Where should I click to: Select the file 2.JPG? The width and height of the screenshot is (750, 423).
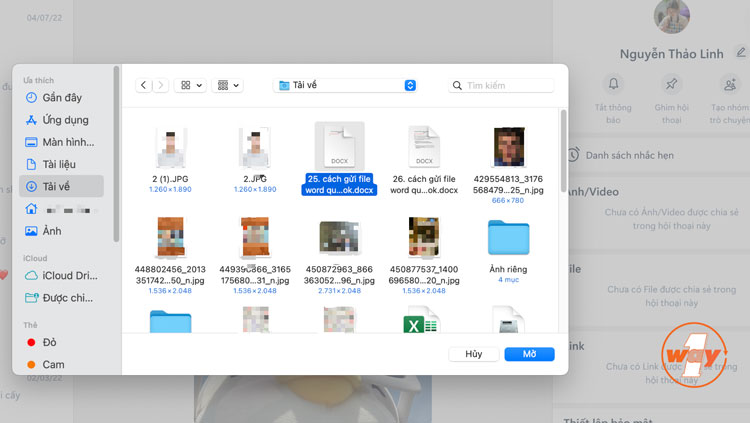pos(255,160)
